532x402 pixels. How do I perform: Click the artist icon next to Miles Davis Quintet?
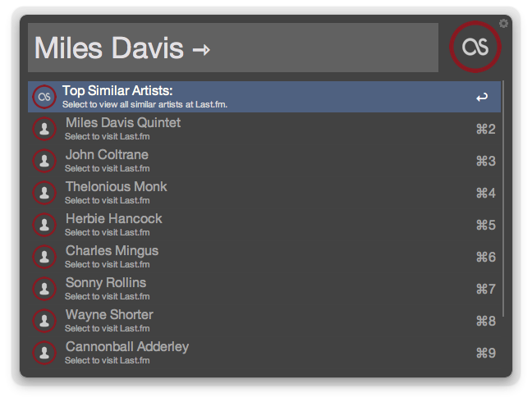(x=44, y=129)
